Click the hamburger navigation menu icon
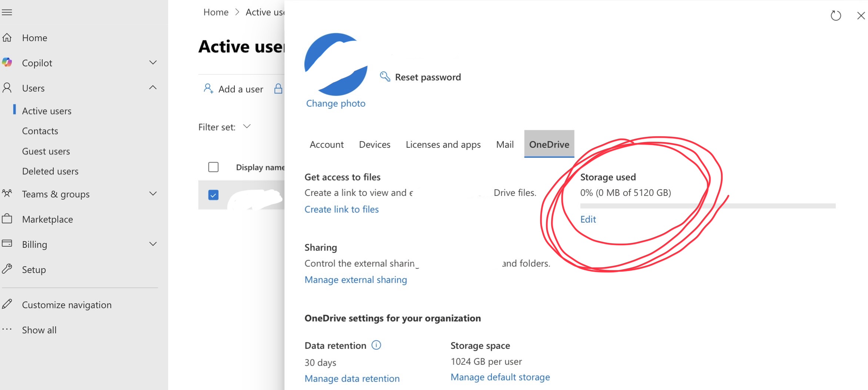The height and width of the screenshot is (390, 868). click(7, 12)
